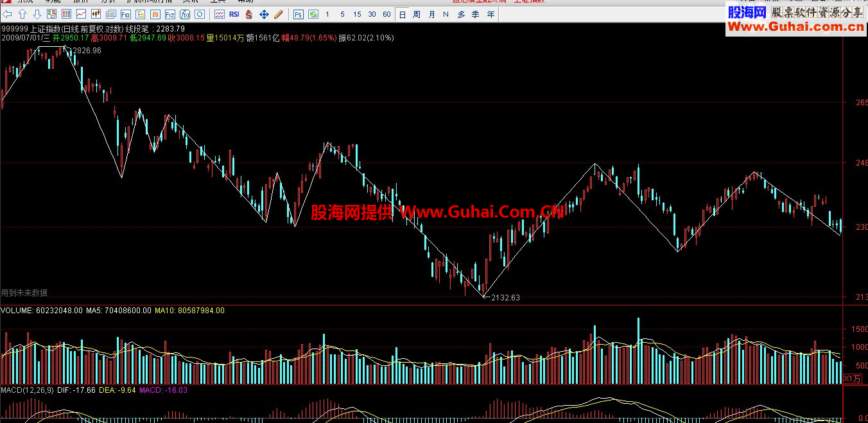Select the RSI indicator icon

point(234,13)
